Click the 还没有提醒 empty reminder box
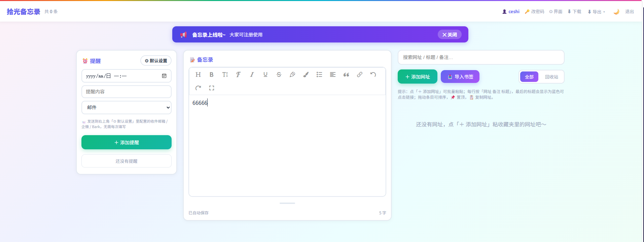 click(127, 161)
